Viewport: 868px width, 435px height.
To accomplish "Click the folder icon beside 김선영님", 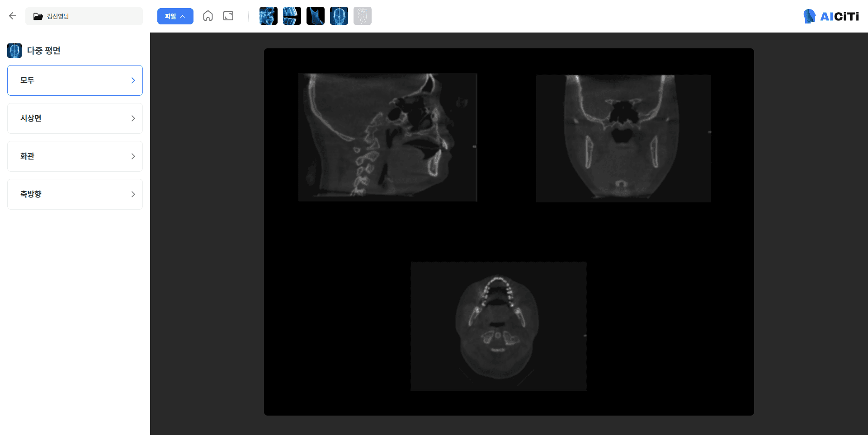I will tap(38, 16).
